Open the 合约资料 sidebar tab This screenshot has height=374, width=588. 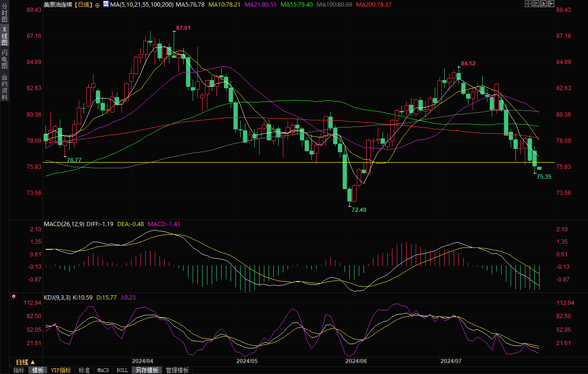tap(4, 87)
